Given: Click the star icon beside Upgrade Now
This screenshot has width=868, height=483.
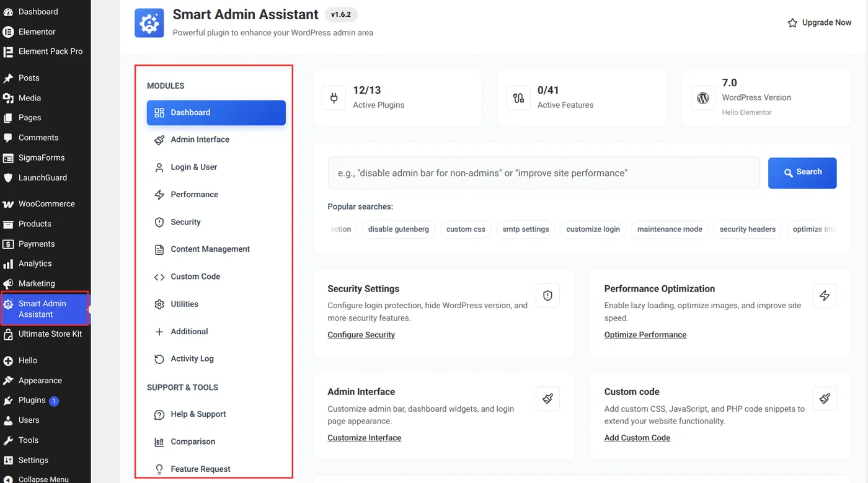Looking at the screenshot, I should [792, 23].
